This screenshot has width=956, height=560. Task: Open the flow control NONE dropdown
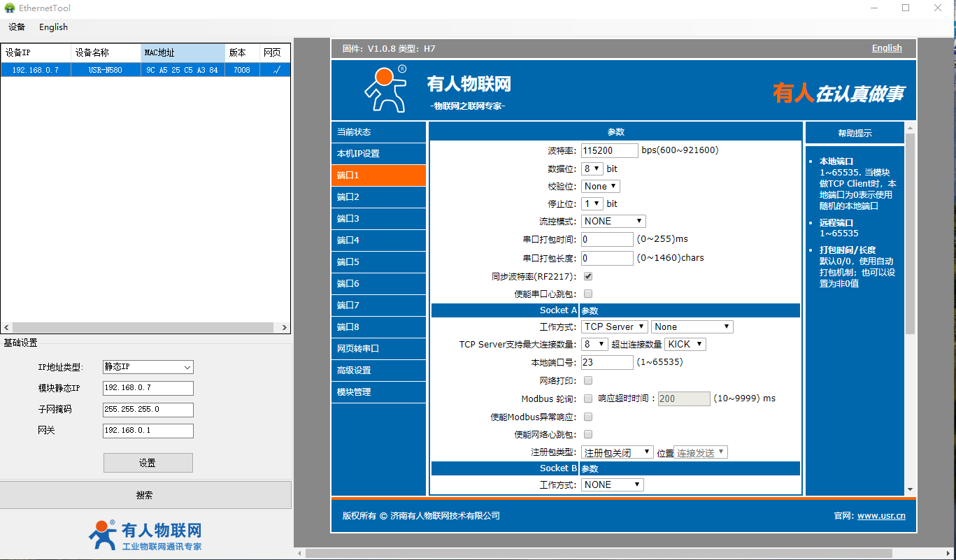[613, 221]
